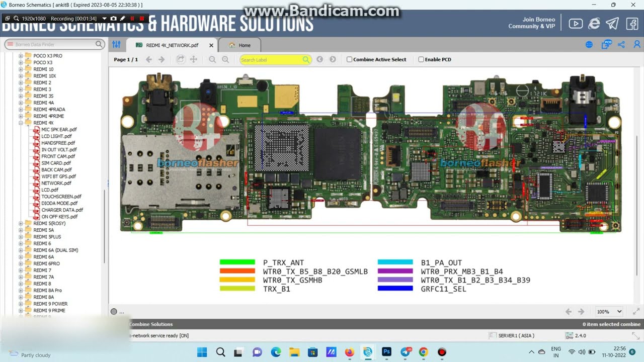Open Borneo website browser icon
Image resolution: width=644 pixels, height=362 pixels.
pyautogui.click(x=594, y=23)
